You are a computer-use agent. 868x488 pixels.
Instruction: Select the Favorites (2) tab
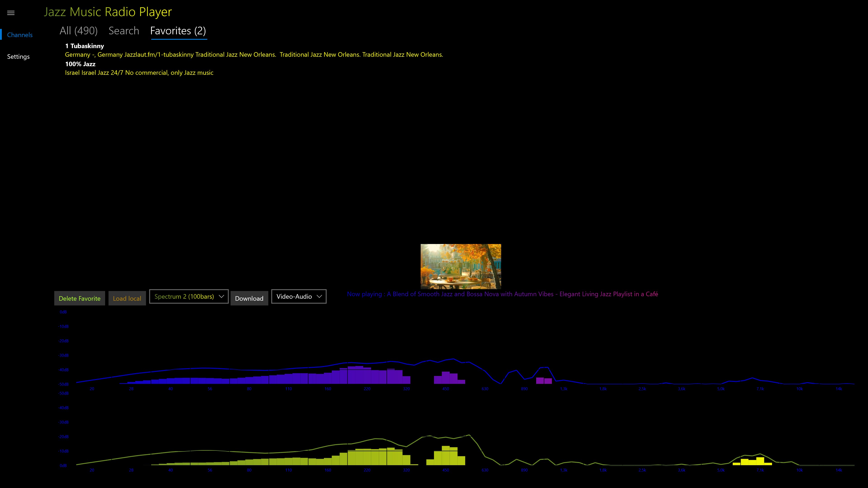[178, 31]
